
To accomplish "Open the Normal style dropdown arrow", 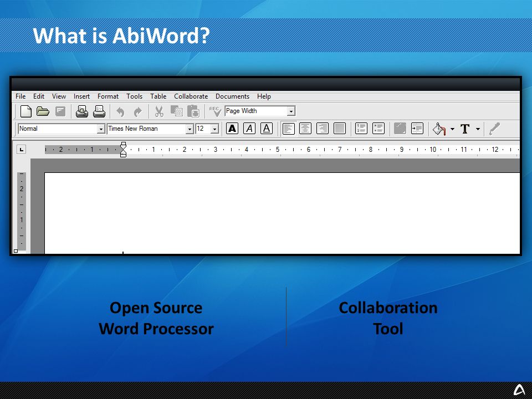I will [x=101, y=129].
